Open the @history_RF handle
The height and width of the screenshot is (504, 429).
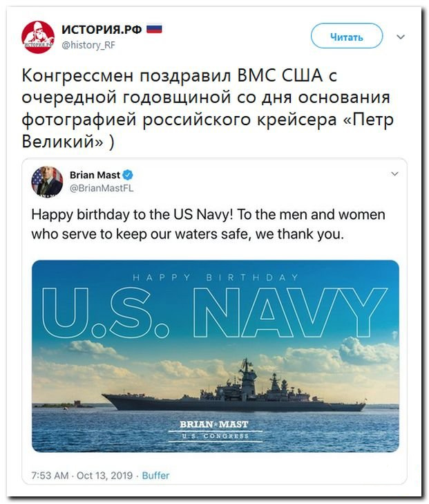click(88, 45)
